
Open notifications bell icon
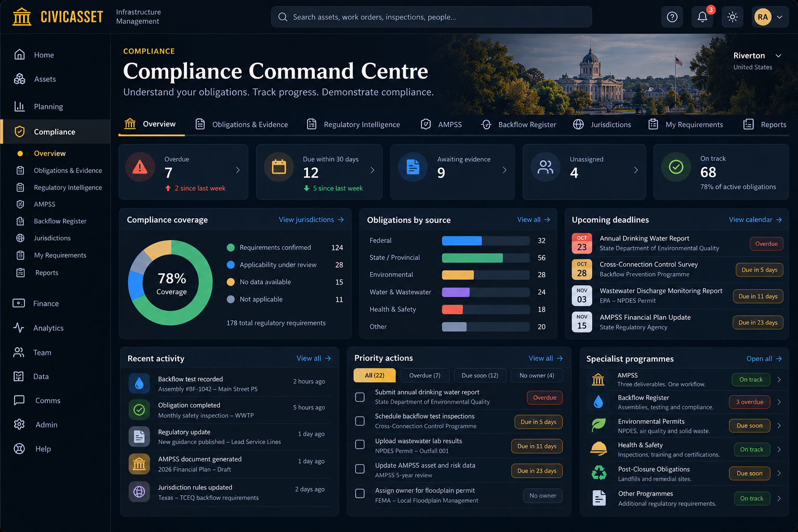coord(702,17)
